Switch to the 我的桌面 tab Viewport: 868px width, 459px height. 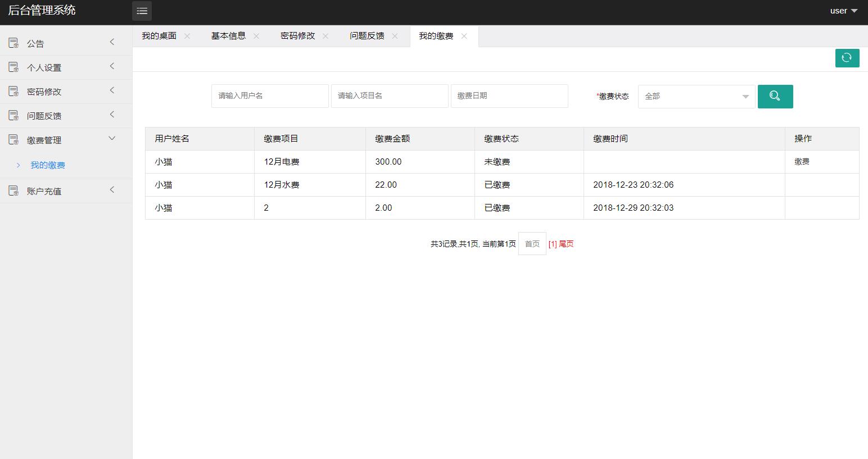160,35
